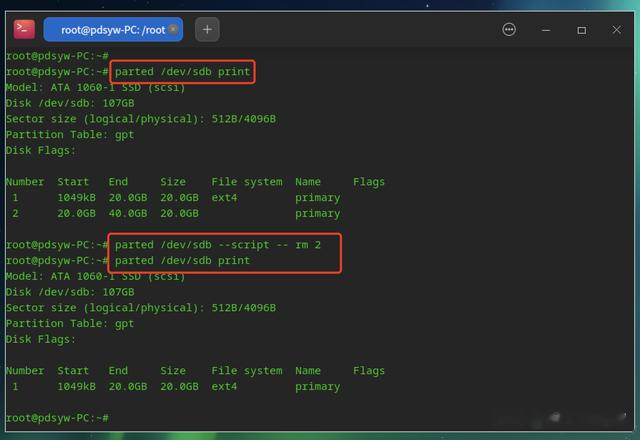
Task: Click the first 'parted /dev/sdb print' command
Action: (x=182, y=72)
